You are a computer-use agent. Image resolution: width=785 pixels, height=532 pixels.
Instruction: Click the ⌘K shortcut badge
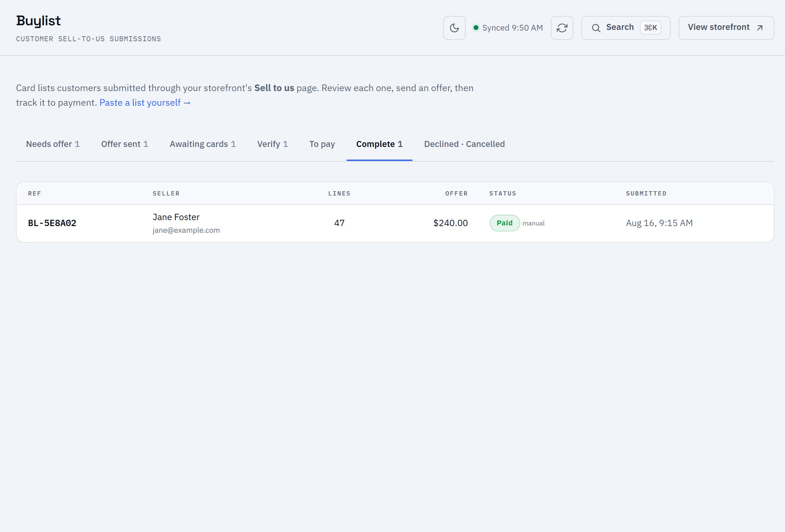pyautogui.click(x=650, y=28)
